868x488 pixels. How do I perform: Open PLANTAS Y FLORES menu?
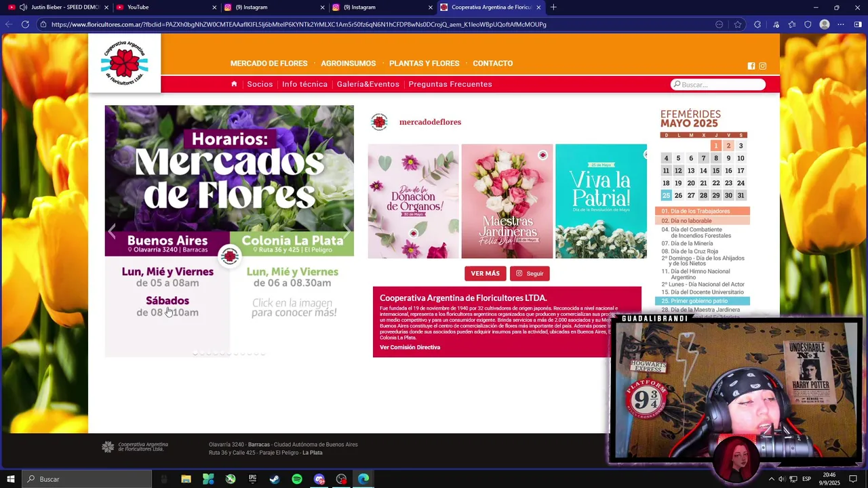(424, 64)
